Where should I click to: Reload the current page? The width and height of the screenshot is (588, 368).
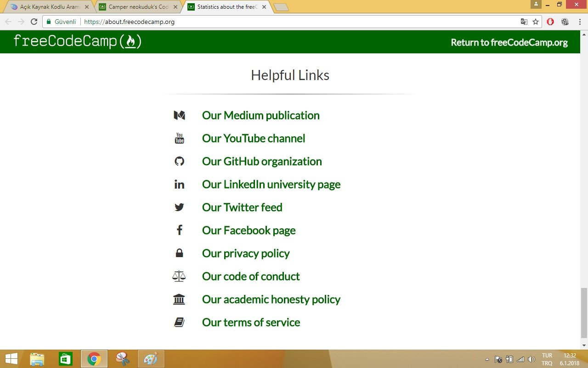(x=34, y=22)
